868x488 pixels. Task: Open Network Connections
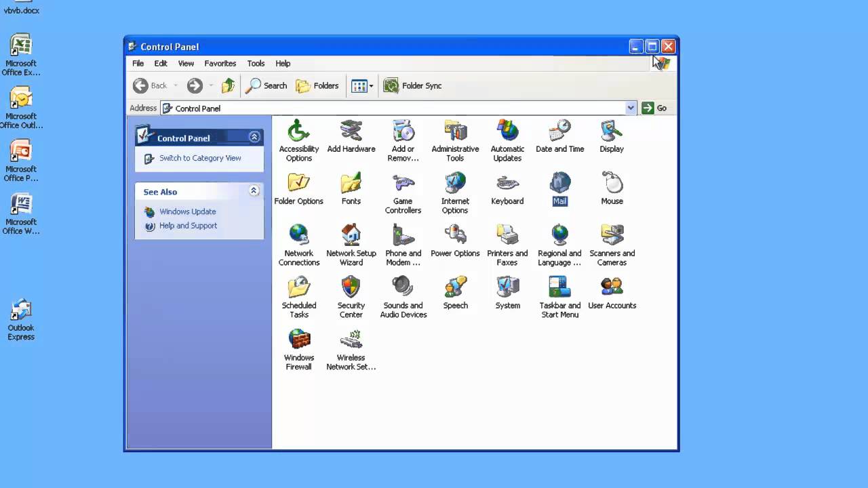[298, 245]
